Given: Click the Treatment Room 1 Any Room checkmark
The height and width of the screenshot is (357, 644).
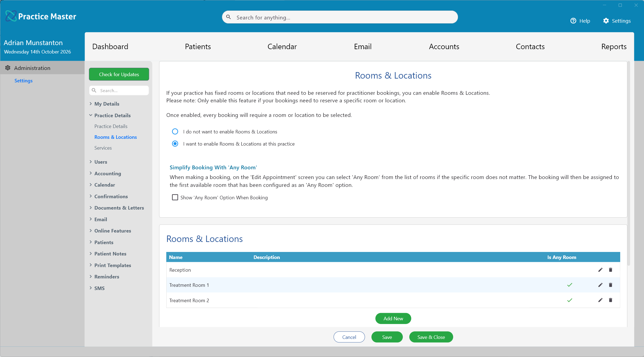Looking at the screenshot, I should pyautogui.click(x=570, y=285).
